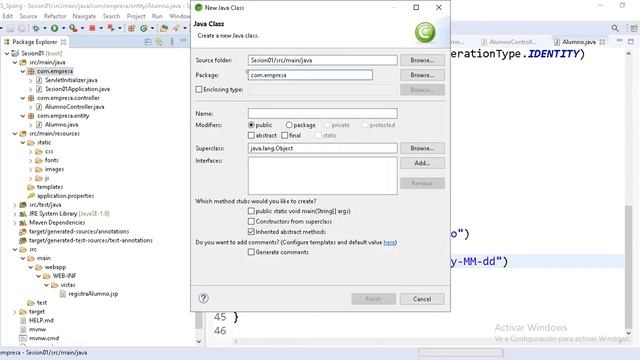
Task: Check Constructors from superclass checkbox
Action: 251,221
